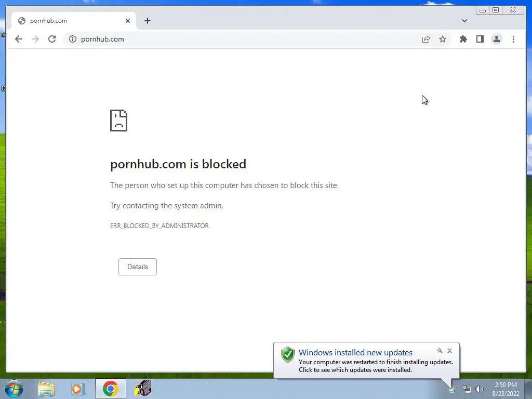Image resolution: width=532 pixels, height=399 pixels.
Task: Open the volume speaker tray icon
Action: click(x=480, y=389)
